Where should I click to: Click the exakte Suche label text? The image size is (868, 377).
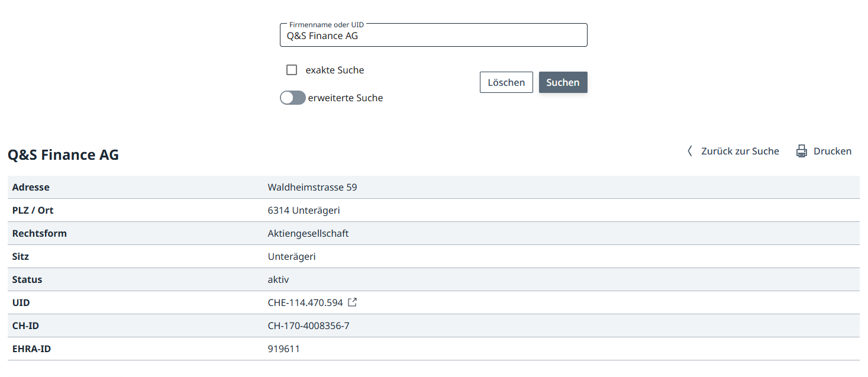[x=335, y=70]
